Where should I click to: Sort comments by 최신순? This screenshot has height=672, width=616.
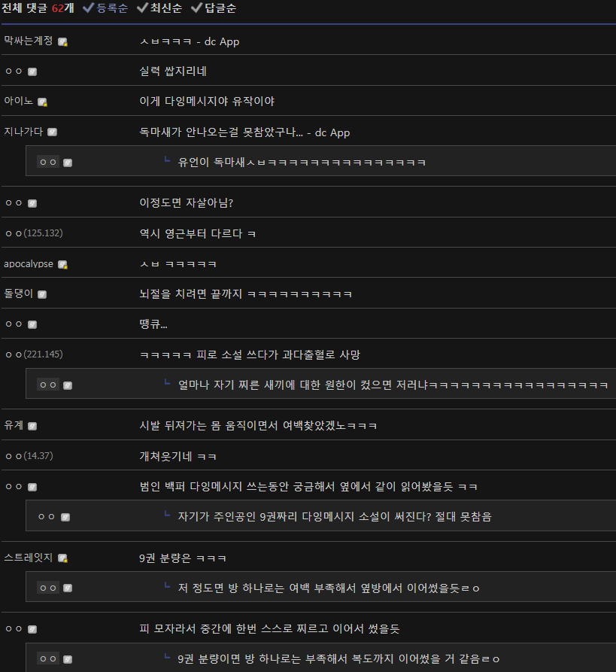(x=159, y=8)
